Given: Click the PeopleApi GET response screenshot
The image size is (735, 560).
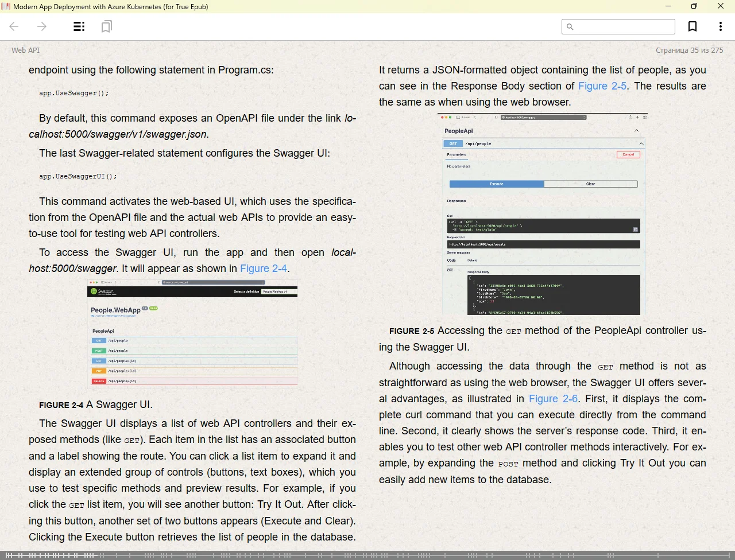Looking at the screenshot, I should [543, 214].
